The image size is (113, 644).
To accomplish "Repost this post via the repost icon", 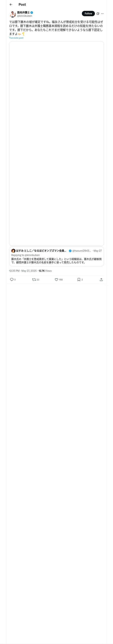I will [34, 280].
